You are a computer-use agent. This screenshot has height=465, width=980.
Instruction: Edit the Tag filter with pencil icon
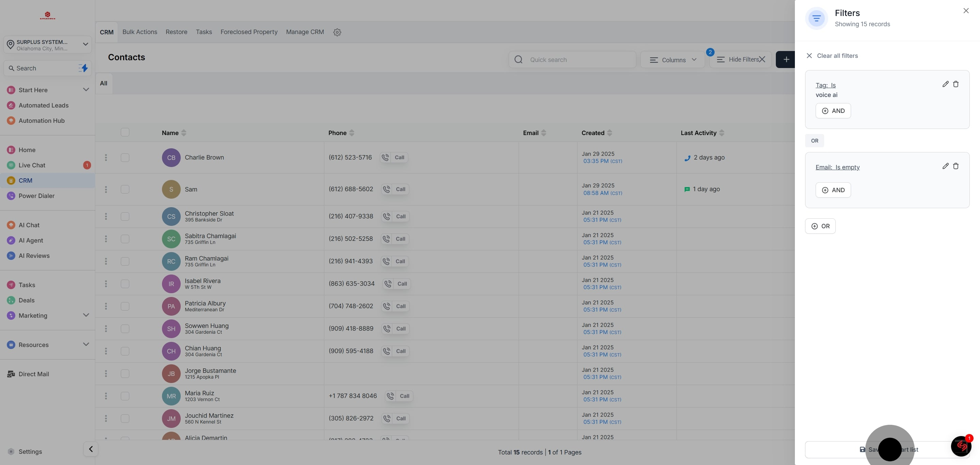tap(945, 84)
